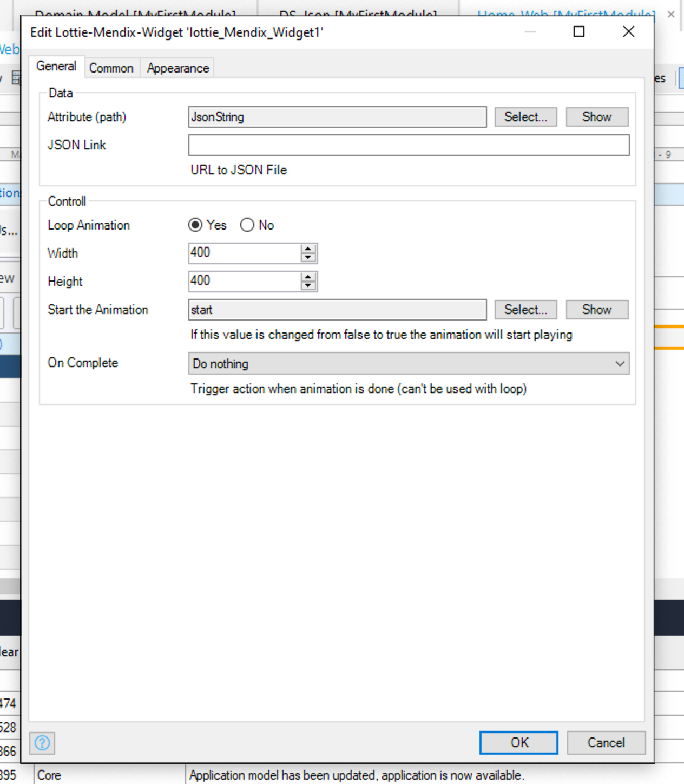This screenshot has height=784, width=684.
Task: Maximize the Edit Lottie-Mendix-Widget dialog
Action: click(x=579, y=31)
